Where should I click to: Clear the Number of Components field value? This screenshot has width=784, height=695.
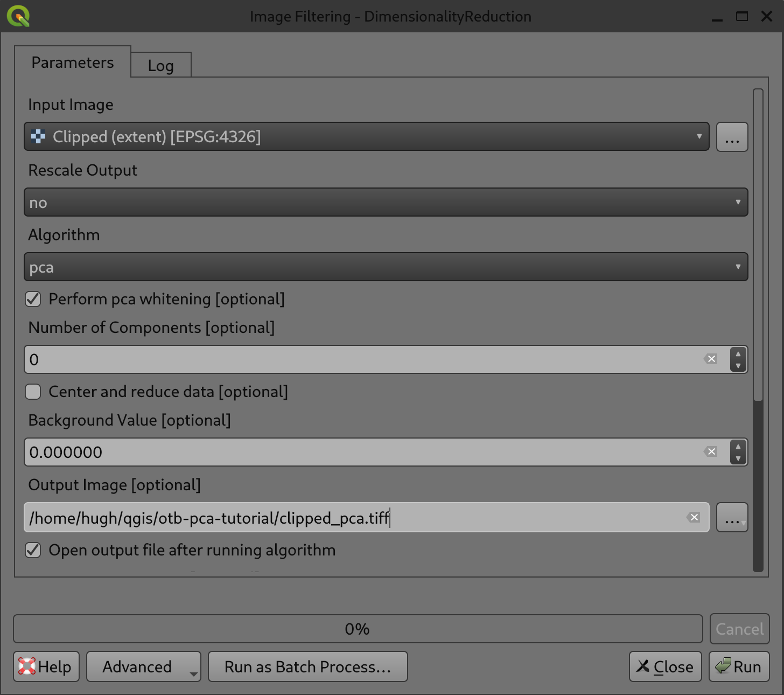pos(711,359)
